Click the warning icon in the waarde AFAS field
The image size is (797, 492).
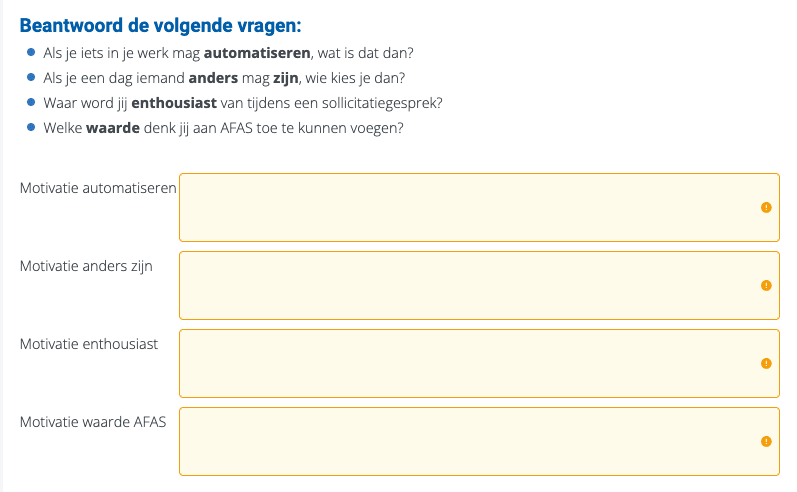click(766, 441)
